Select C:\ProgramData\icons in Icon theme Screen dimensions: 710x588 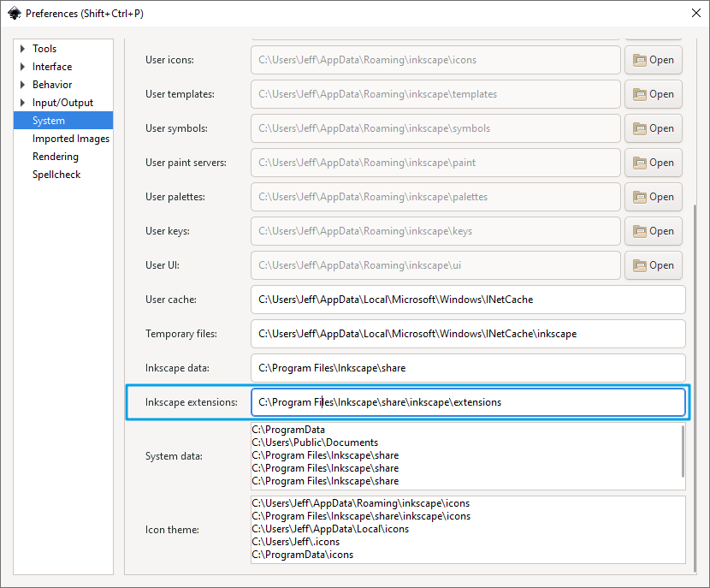pos(303,555)
